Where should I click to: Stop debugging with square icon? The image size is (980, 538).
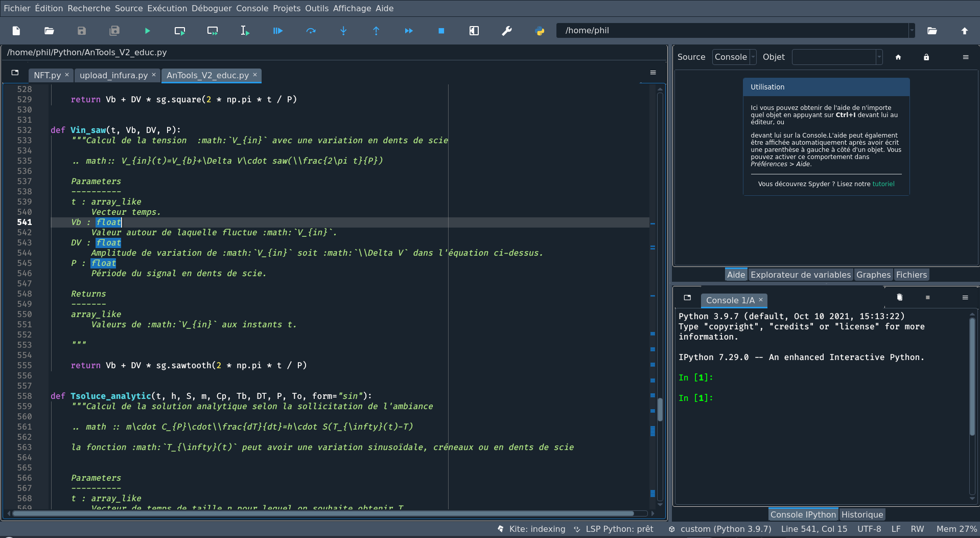point(441,31)
